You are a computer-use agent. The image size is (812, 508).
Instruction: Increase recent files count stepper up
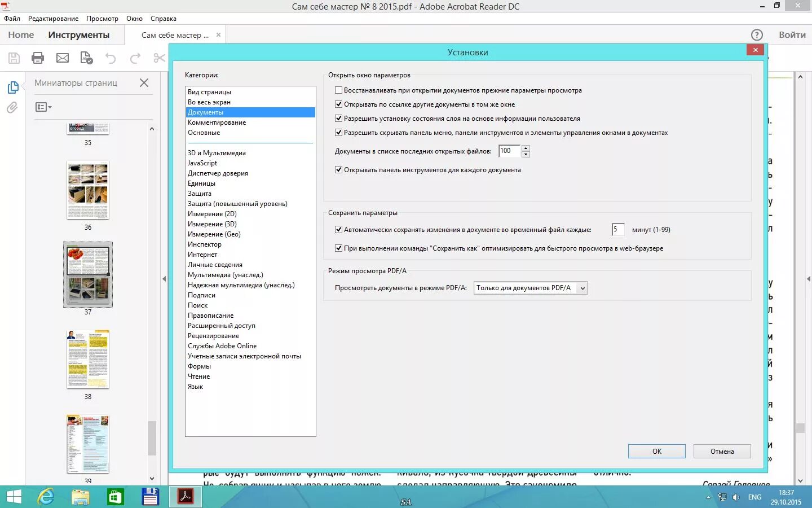[x=526, y=148]
